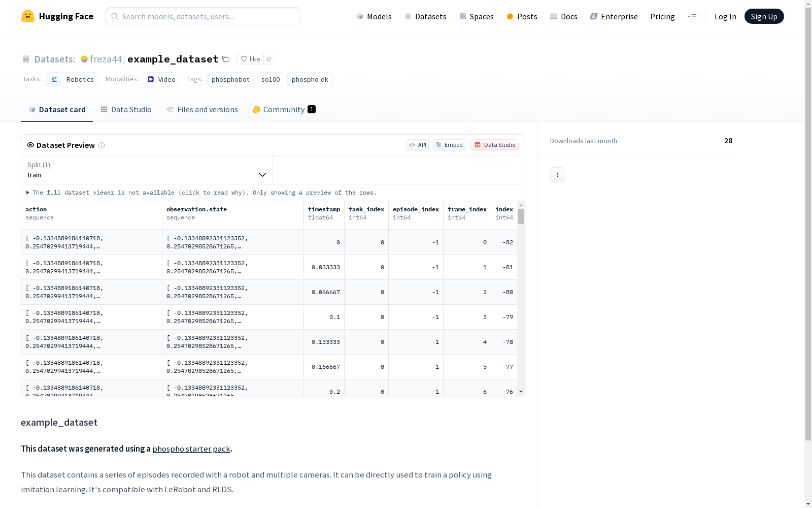Click the index column header
Image resolution: width=812 pixels, height=508 pixels.
pyautogui.click(x=504, y=215)
